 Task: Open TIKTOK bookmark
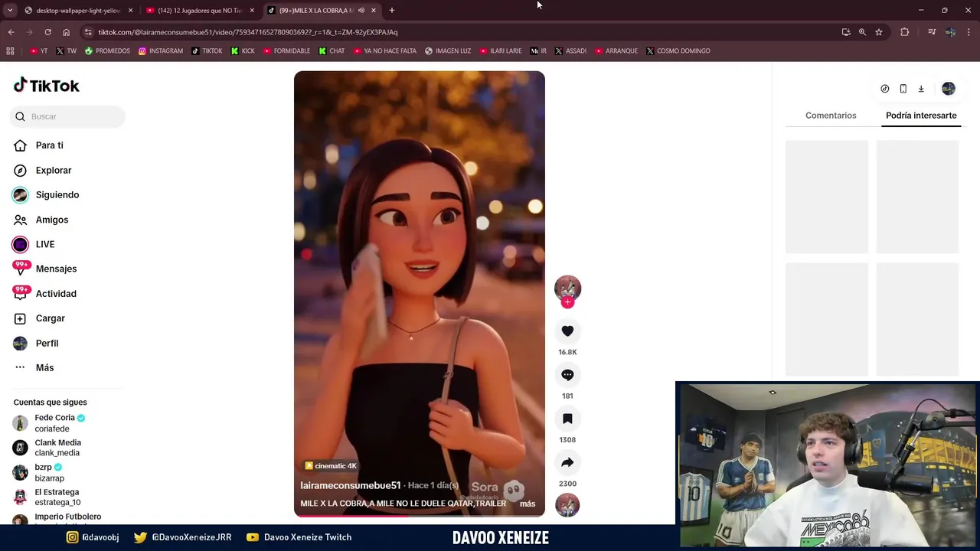[x=207, y=51]
